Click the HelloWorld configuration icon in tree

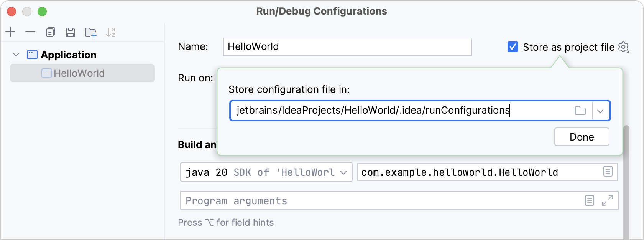pyautogui.click(x=46, y=73)
